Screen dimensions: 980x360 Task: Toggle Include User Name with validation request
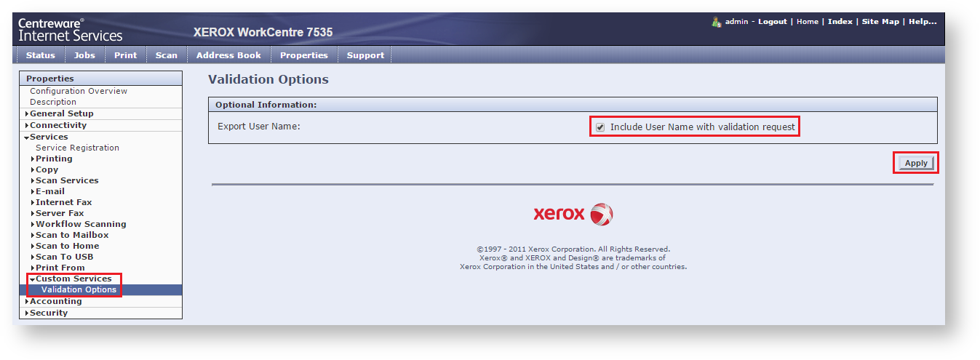pyautogui.click(x=600, y=127)
